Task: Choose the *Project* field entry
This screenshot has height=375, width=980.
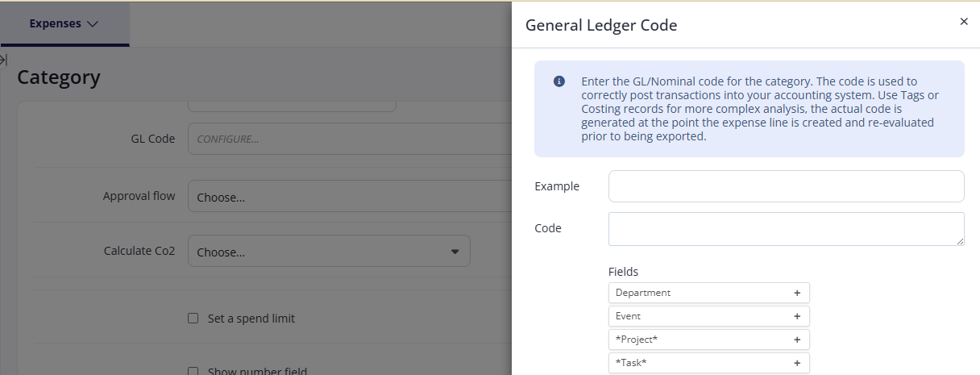Action: tap(708, 340)
